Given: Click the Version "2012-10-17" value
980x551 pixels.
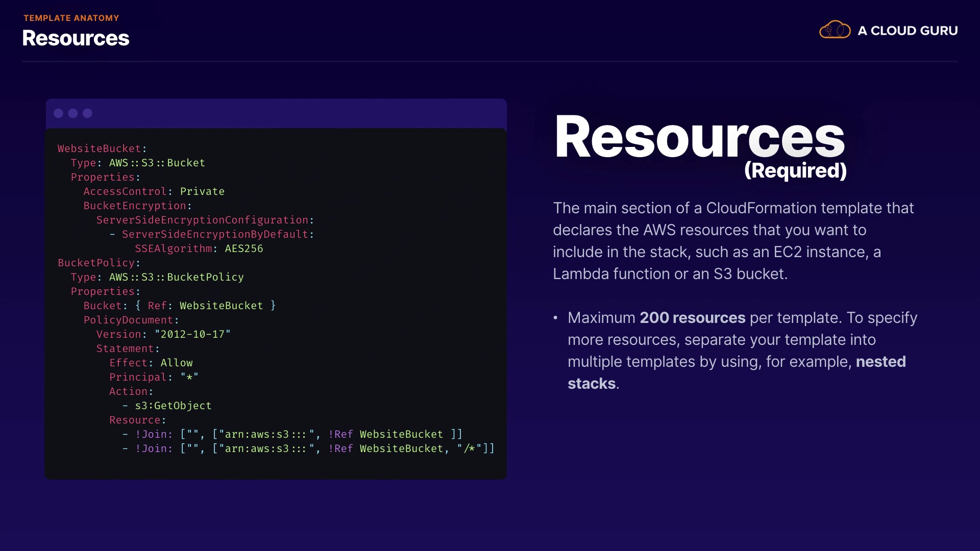Looking at the screenshot, I should [192, 334].
